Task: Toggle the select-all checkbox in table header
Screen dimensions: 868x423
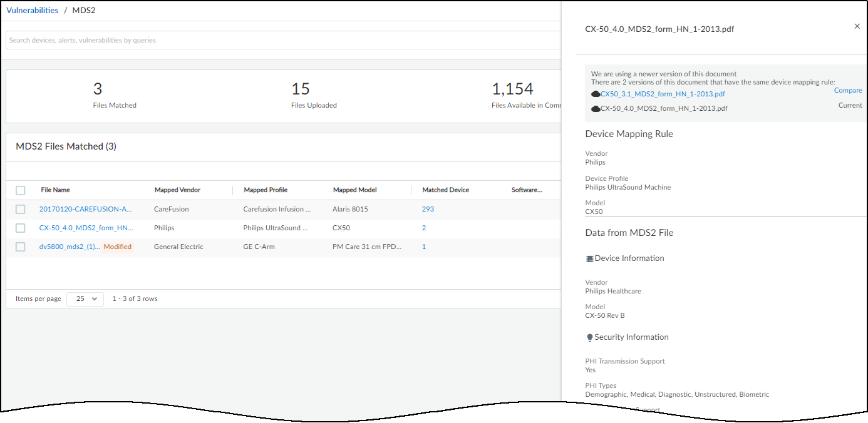Action: [21, 190]
